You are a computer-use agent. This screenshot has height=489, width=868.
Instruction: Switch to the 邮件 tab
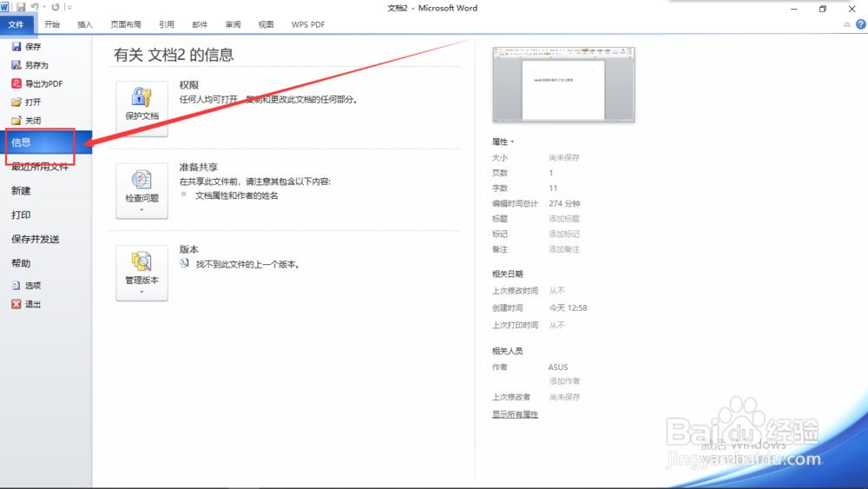click(x=200, y=24)
